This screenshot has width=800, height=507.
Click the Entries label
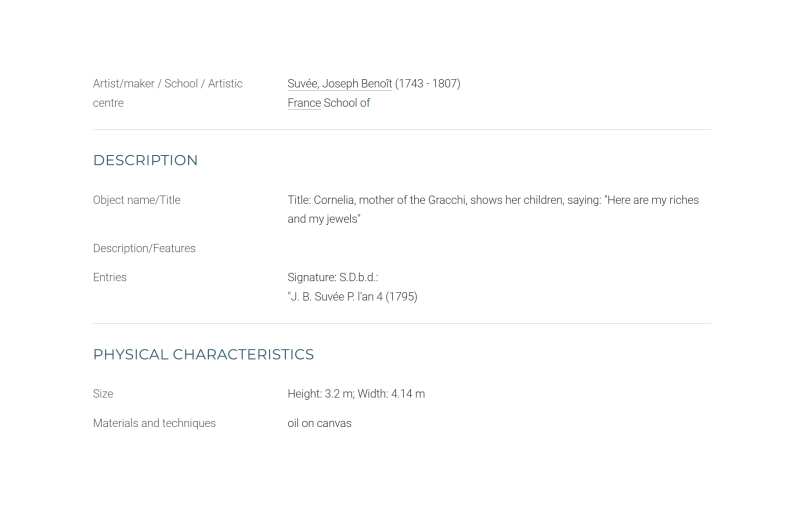click(110, 277)
